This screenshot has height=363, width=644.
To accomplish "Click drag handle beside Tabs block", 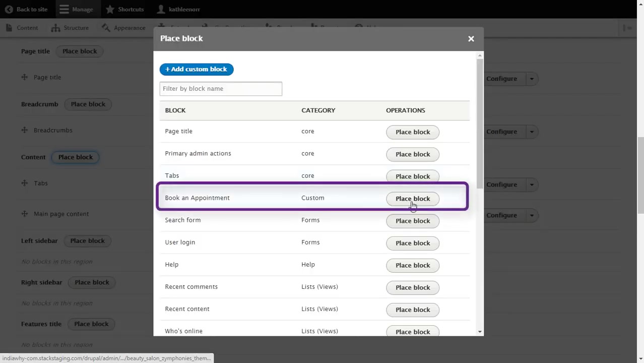I will 25,183.
